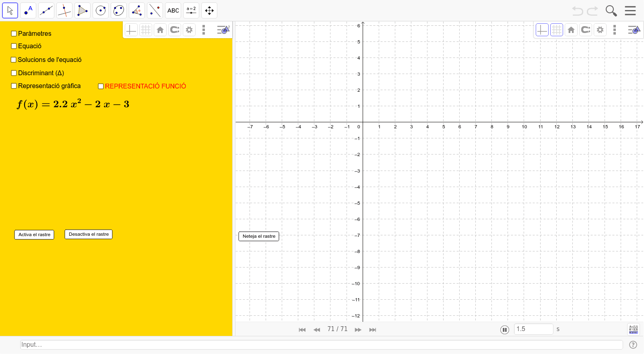Open three-dot more menu in right stylebar
Screen dimensions: 644x354
615,30
